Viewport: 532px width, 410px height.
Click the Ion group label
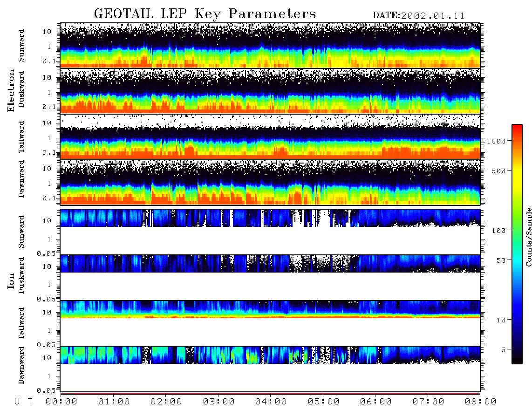[x=11, y=280]
